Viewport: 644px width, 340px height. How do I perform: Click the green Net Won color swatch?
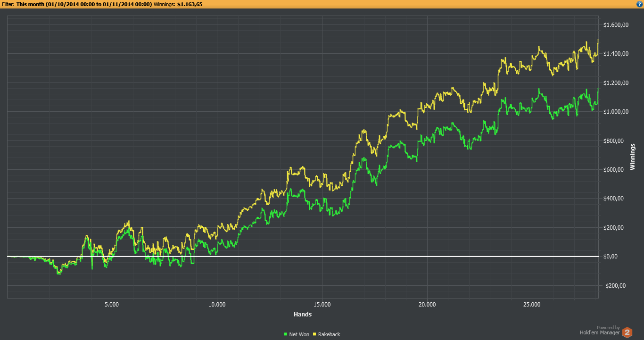[286, 334]
